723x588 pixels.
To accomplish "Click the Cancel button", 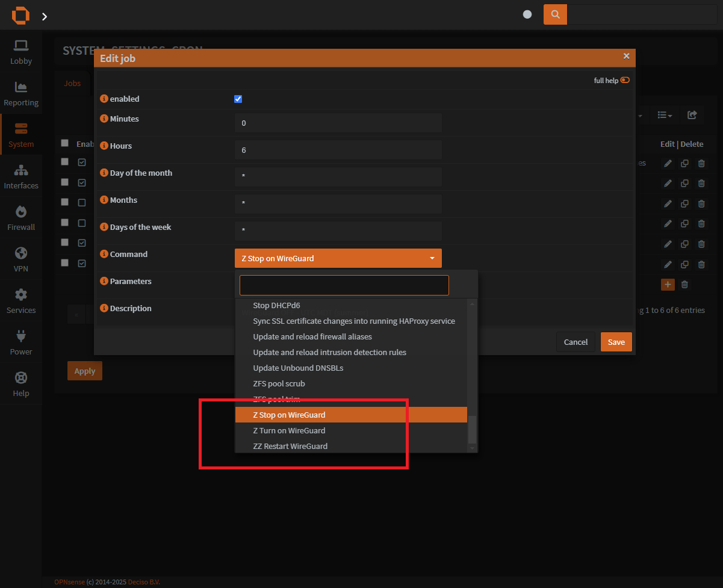I will pyautogui.click(x=576, y=342).
